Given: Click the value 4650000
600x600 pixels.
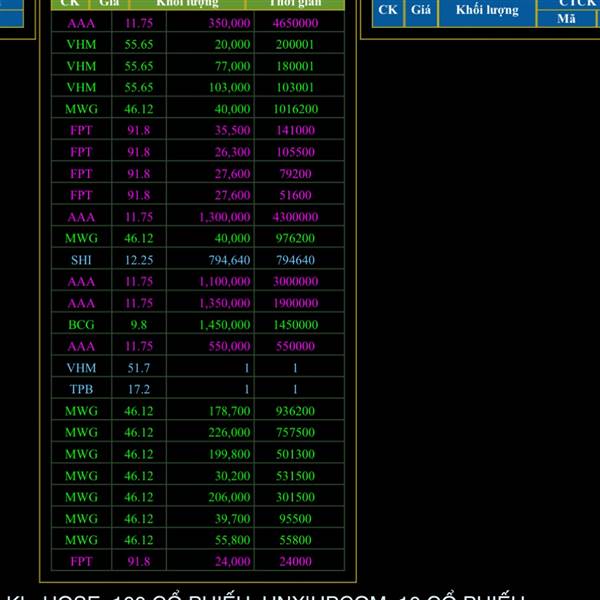Looking at the screenshot, I should (x=295, y=23).
